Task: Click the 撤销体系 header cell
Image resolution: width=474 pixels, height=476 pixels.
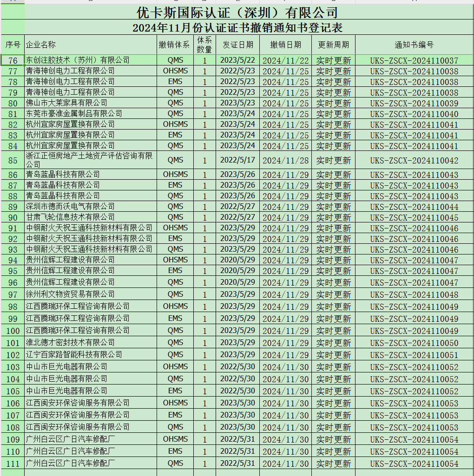Action: tap(175, 45)
